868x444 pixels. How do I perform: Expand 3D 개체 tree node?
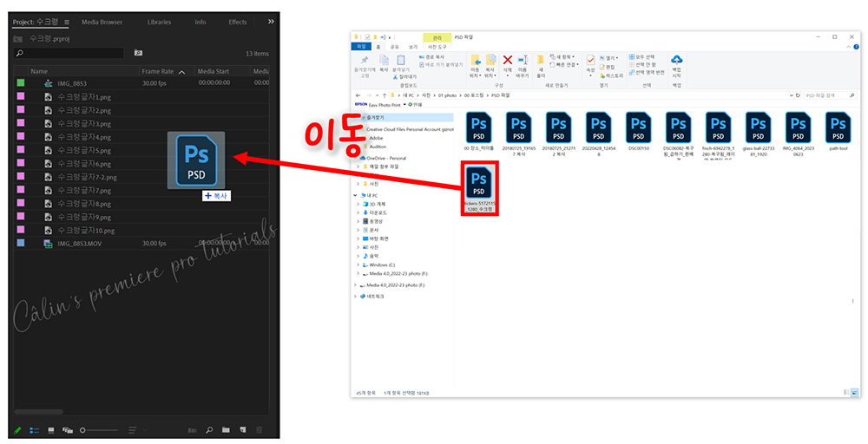(x=358, y=204)
